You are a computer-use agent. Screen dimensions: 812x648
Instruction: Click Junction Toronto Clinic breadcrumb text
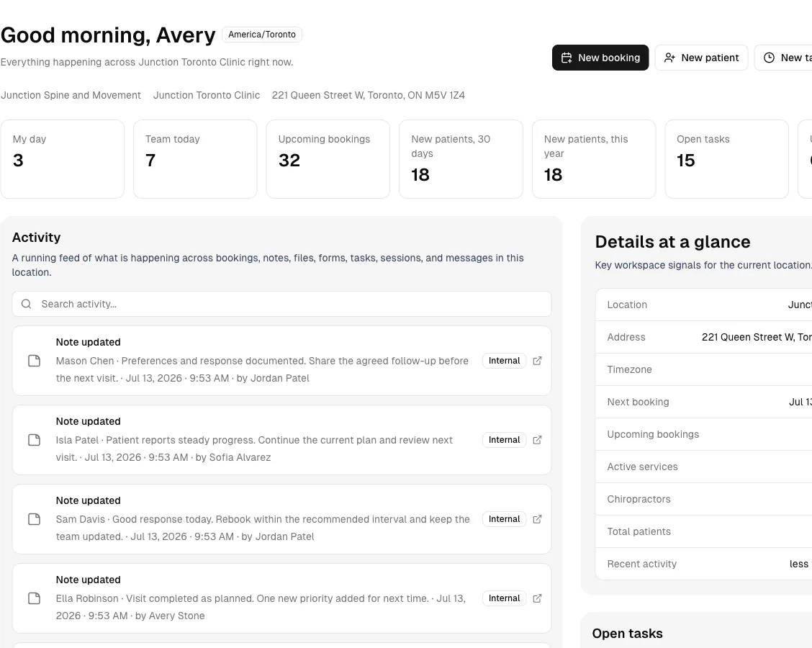pyautogui.click(x=207, y=95)
